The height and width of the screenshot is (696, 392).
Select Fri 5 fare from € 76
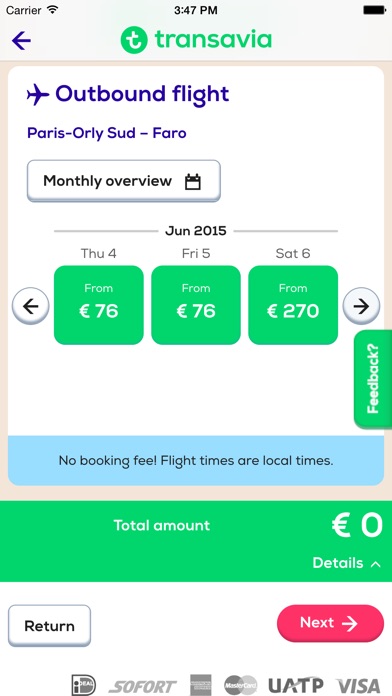pos(196,305)
